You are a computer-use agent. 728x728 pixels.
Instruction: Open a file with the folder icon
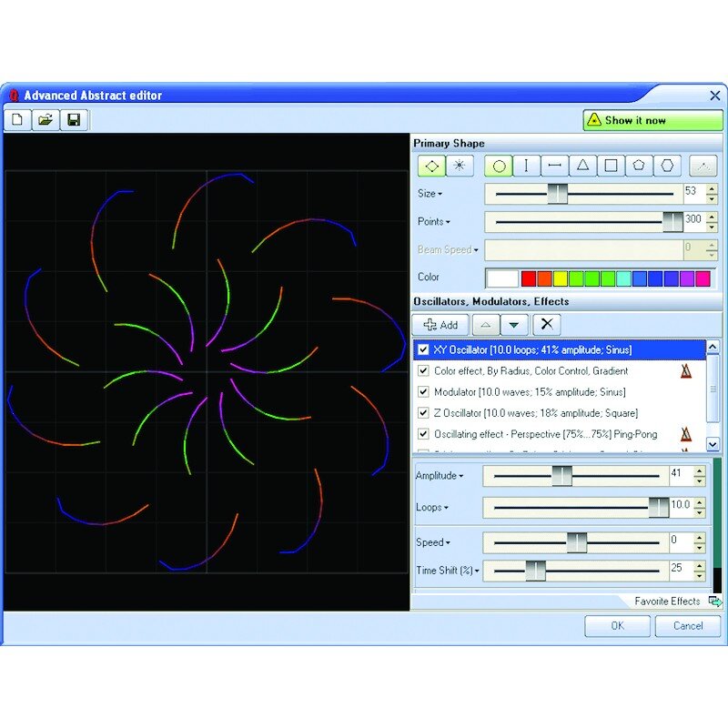(x=45, y=120)
